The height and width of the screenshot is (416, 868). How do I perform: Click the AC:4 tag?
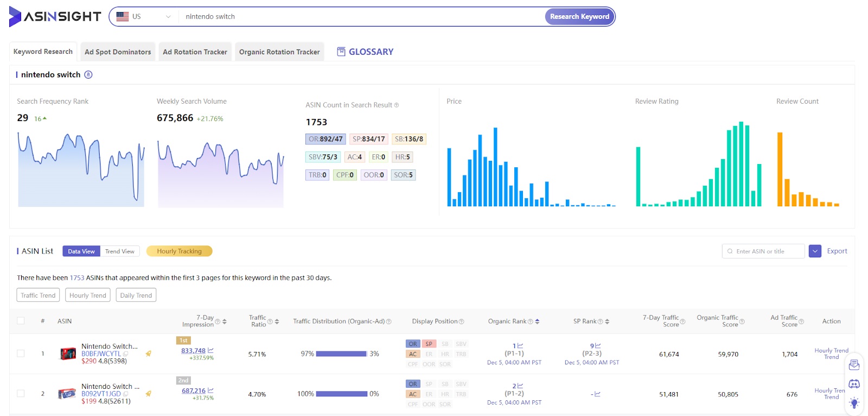coord(354,157)
